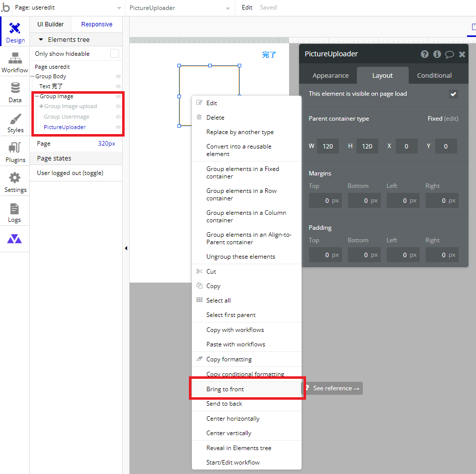Choose Cut in the context menu

pos(247,272)
